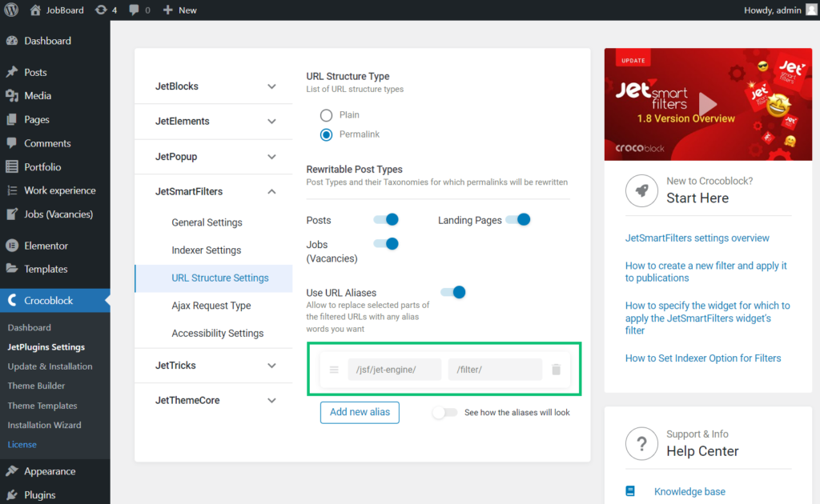Viewport: 820px width, 504px height.
Task: Expand the JetThemeCore section chevron
Action: click(x=272, y=401)
